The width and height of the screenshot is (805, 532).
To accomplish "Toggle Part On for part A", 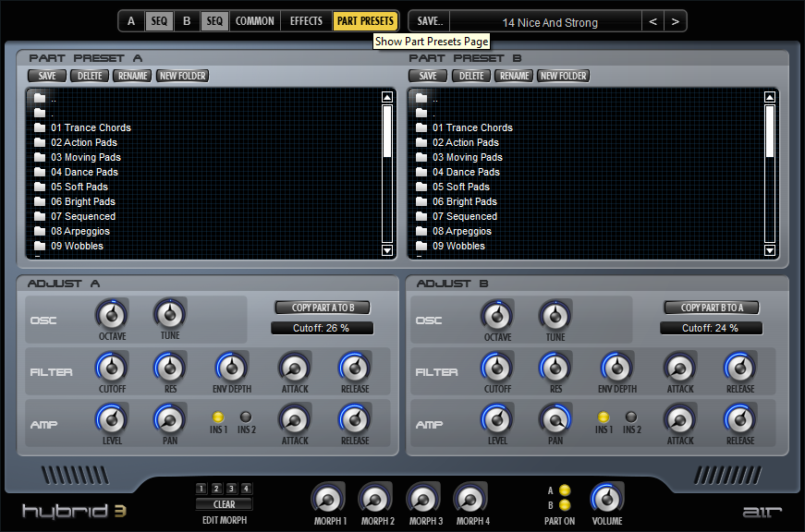I will [565, 490].
